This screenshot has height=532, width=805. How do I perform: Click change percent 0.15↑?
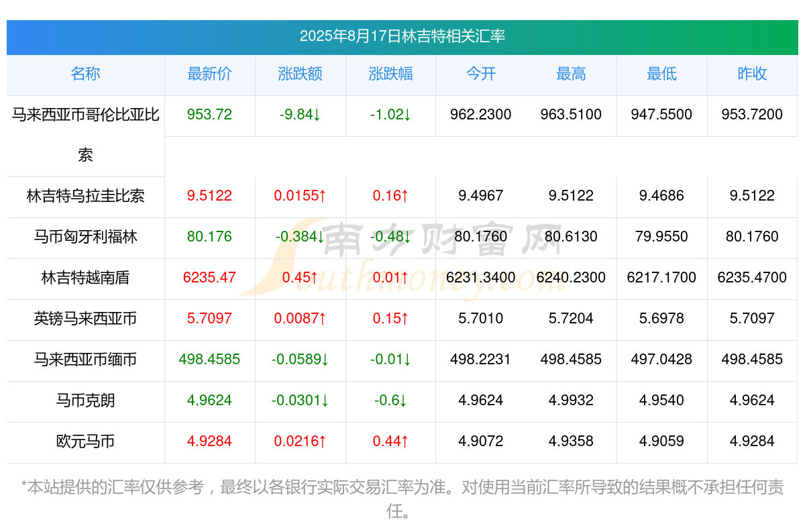coord(390,319)
